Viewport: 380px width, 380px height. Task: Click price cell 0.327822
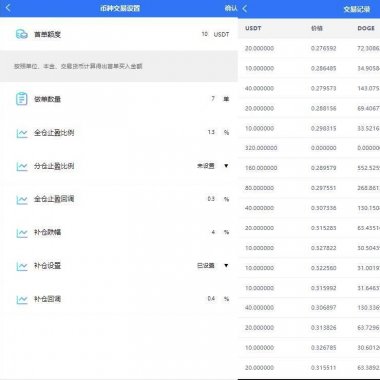pos(323,248)
